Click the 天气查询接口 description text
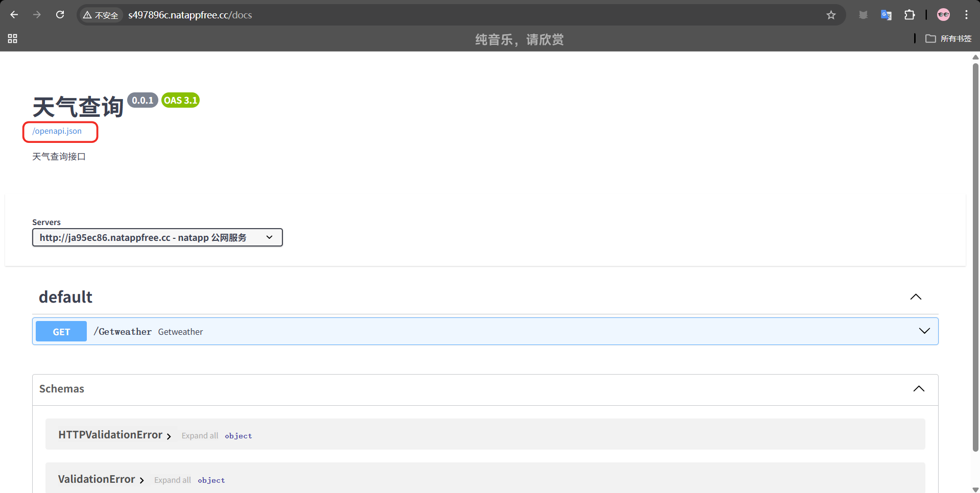This screenshot has height=493, width=980. coord(59,157)
